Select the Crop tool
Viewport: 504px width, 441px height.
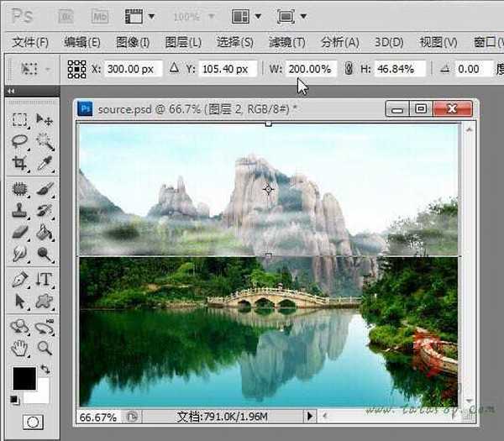tap(20, 163)
